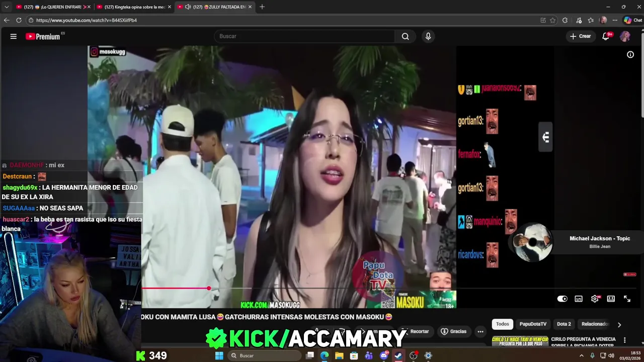644x362 pixels.
Task: Select the Dota 2 filter chip
Action: pyautogui.click(x=564, y=324)
